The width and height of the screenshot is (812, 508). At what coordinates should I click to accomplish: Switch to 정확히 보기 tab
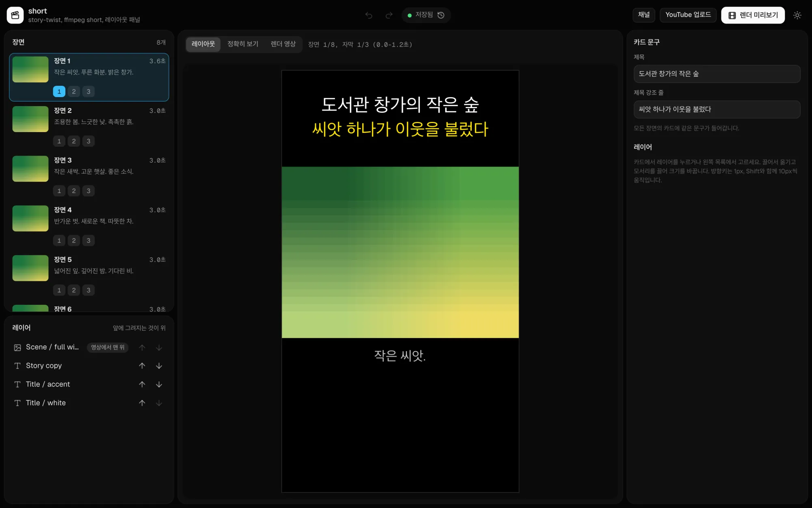tap(243, 44)
